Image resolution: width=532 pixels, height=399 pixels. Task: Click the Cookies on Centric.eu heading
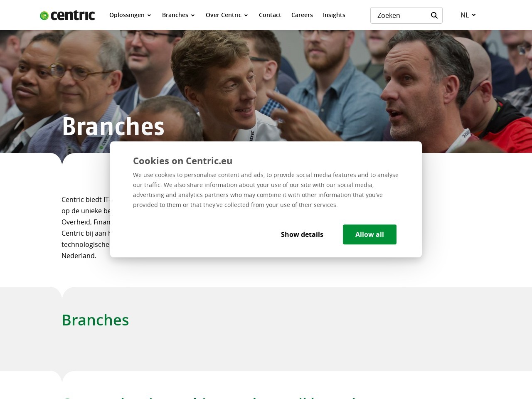182,161
